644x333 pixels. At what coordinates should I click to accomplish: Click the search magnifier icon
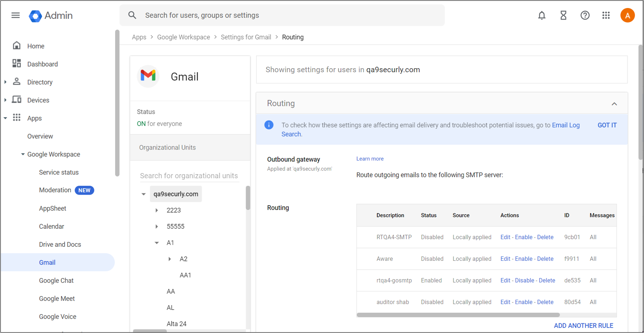(x=132, y=15)
